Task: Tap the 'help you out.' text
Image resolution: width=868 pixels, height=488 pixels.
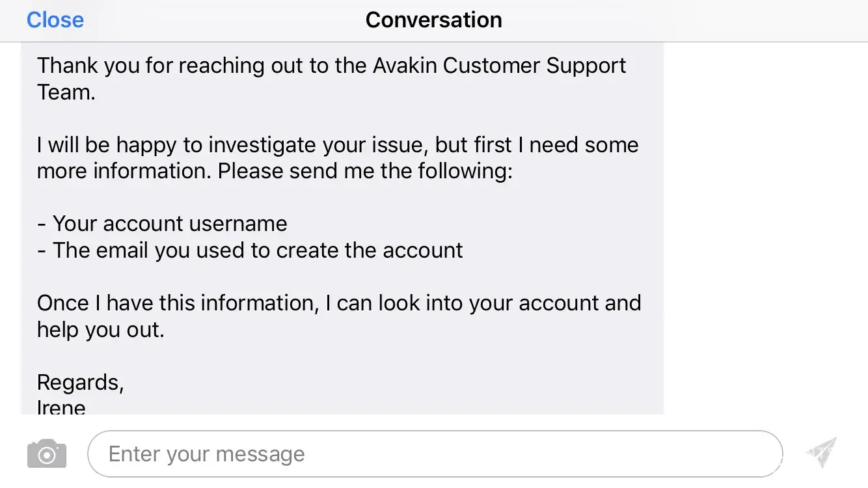Action: [100, 330]
